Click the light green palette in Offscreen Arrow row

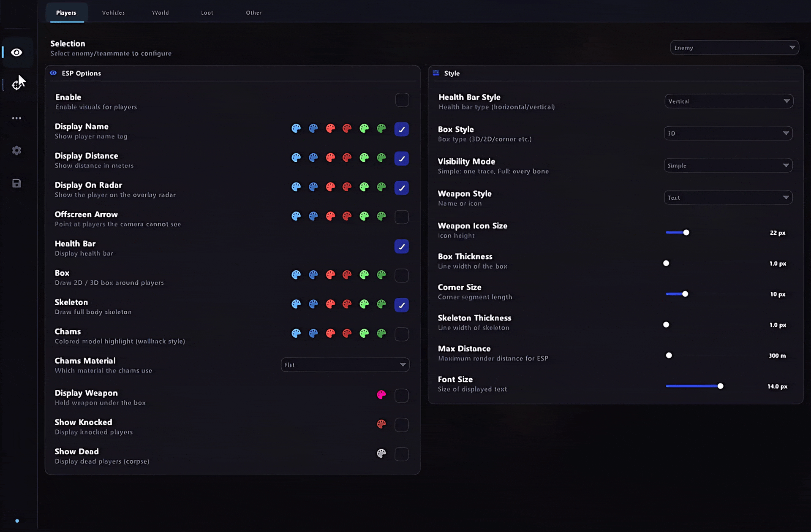pos(364,216)
